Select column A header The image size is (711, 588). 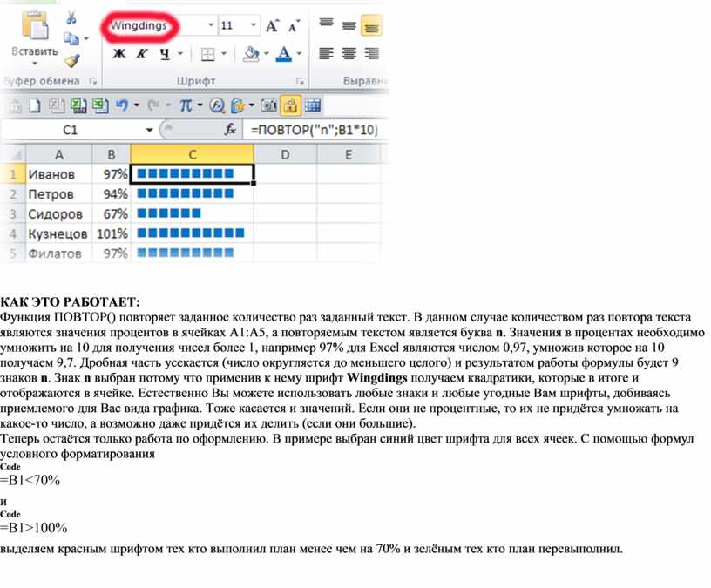[59, 154]
